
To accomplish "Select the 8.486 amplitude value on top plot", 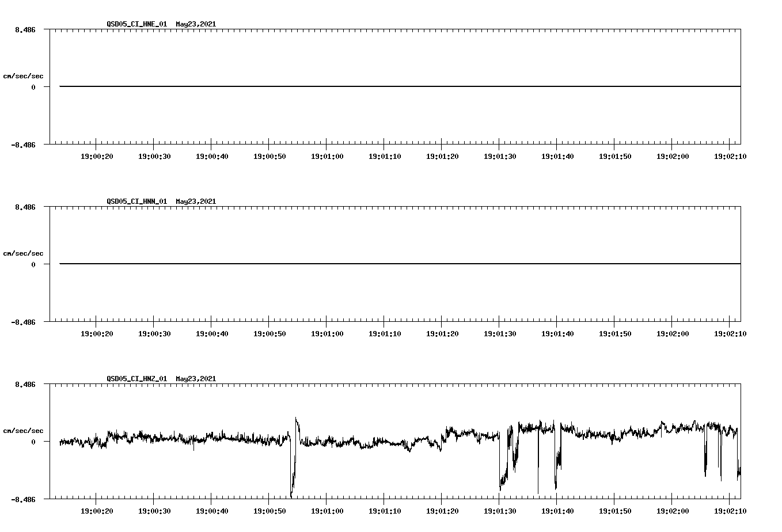I will 25,28.
